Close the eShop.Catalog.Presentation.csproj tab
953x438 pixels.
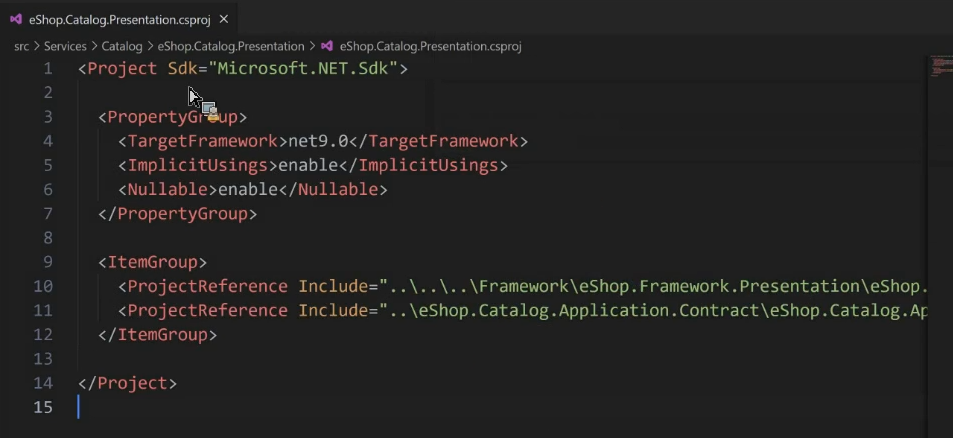tap(224, 19)
